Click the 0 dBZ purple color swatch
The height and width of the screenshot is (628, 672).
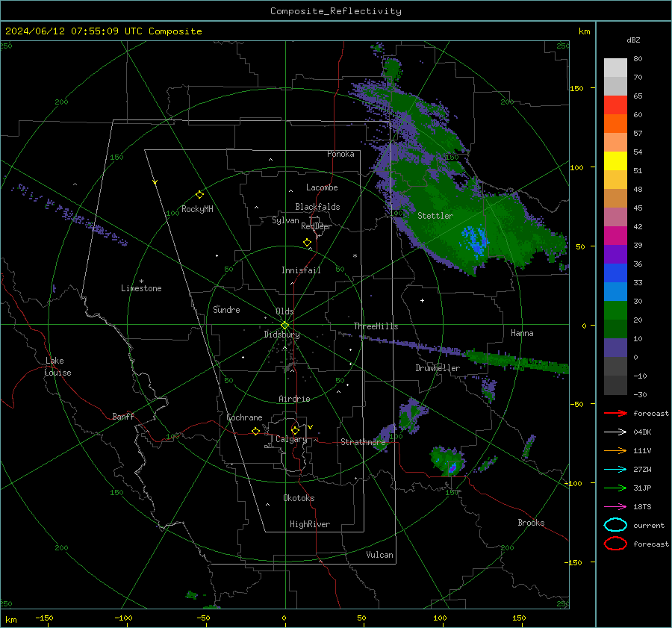(615, 348)
